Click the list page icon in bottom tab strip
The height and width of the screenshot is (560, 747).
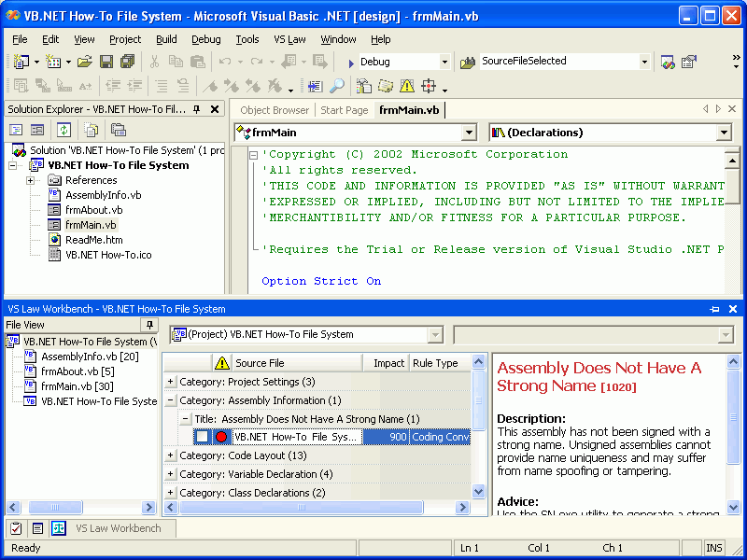tap(37, 528)
